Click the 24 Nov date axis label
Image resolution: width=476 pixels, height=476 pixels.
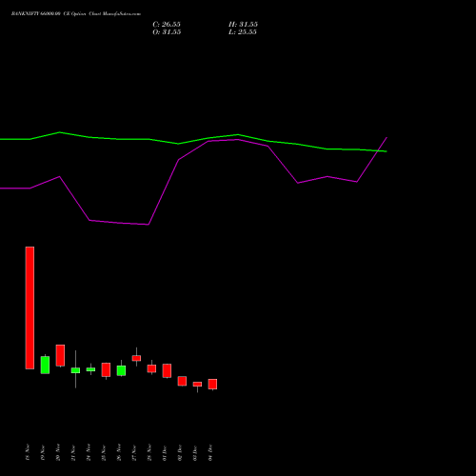89,452
